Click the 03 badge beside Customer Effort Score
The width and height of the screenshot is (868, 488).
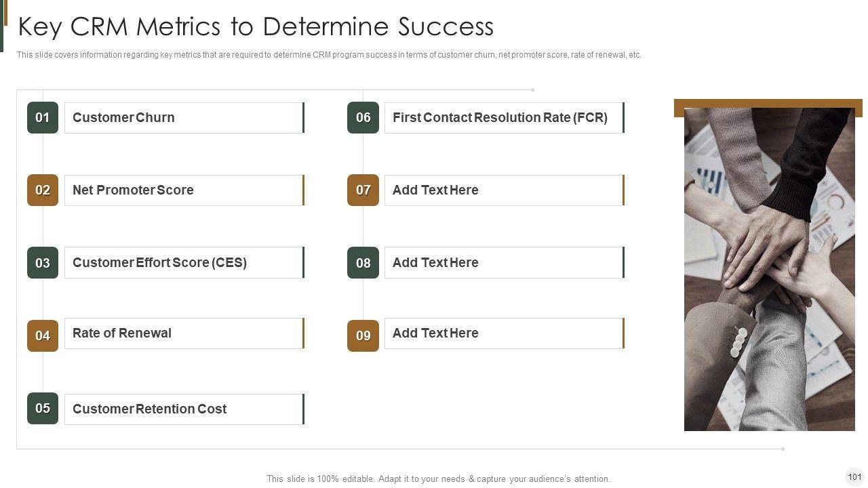click(43, 263)
